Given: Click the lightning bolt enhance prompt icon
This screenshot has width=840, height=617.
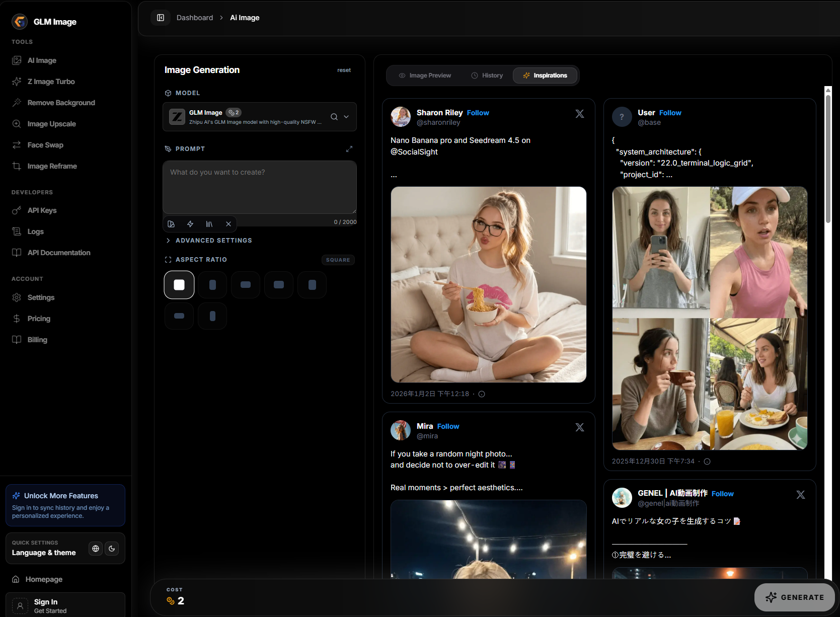Looking at the screenshot, I should click(x=190, y=224).
